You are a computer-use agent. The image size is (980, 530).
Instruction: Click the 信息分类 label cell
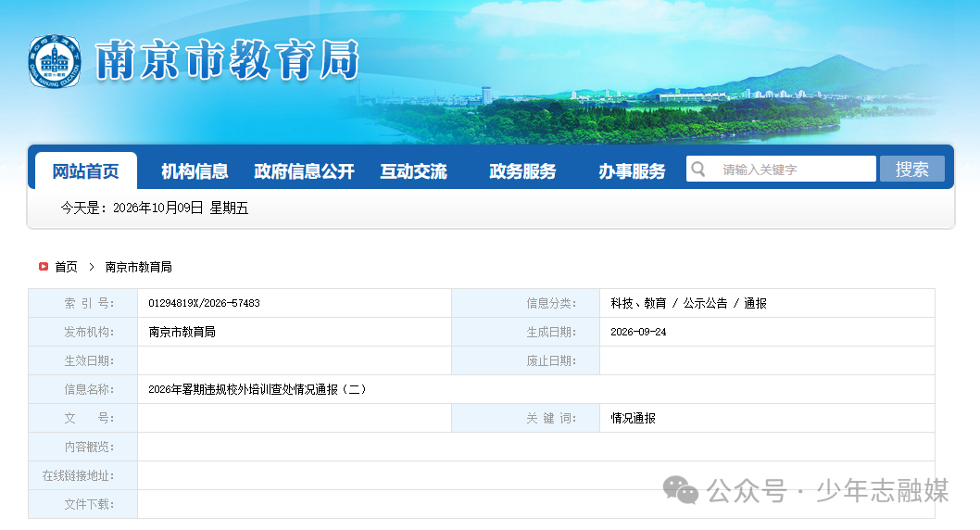(525, 303)
